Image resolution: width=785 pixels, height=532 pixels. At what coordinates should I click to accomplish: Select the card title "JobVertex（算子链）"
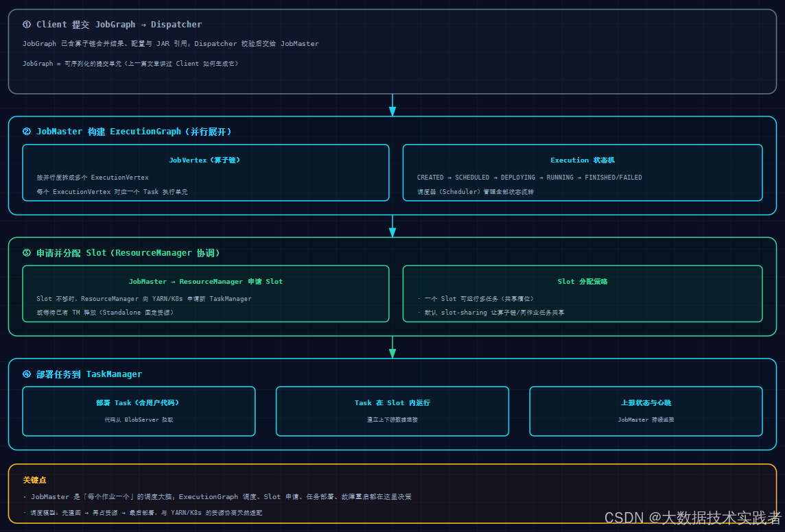(x=204, y=160)
